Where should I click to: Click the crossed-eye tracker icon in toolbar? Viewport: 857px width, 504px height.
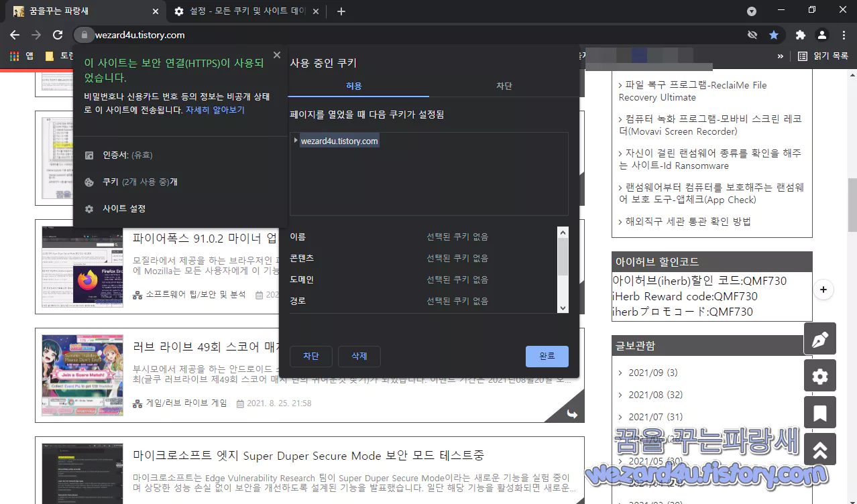752,35
